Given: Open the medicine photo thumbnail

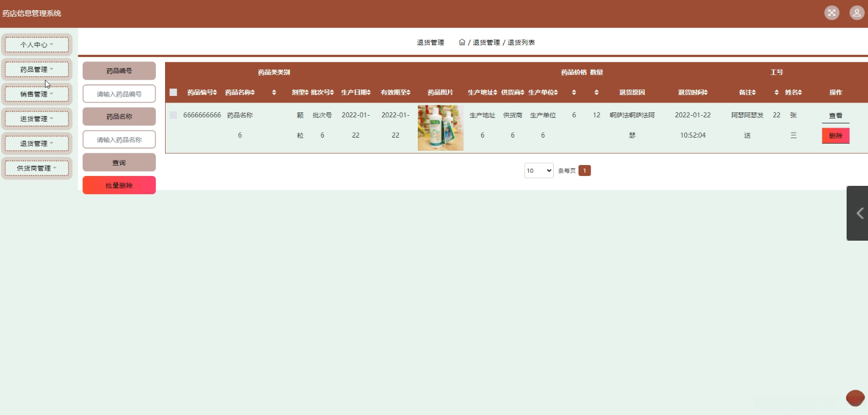Looking at the screenshot, I should tap(440, 128).
